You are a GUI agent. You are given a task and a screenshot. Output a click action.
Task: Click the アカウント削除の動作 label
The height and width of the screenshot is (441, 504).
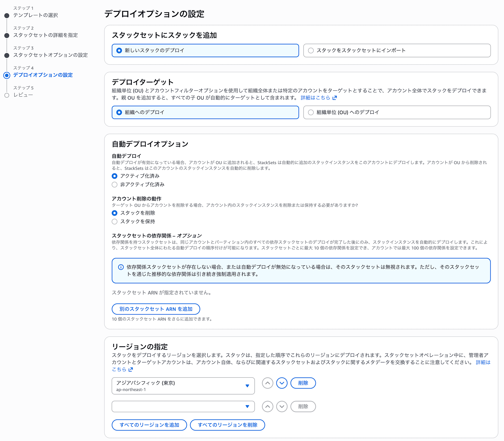pyautogui.click(x=137, y=199)
